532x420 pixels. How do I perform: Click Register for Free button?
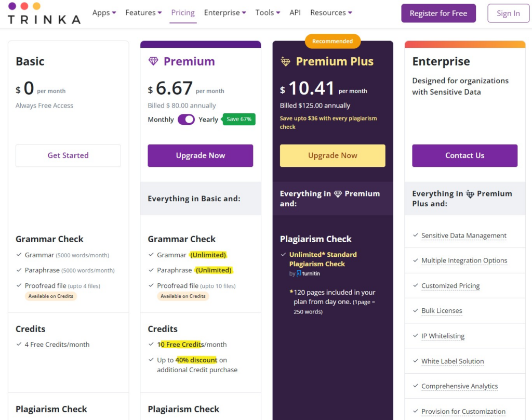(x=438, y=13)
